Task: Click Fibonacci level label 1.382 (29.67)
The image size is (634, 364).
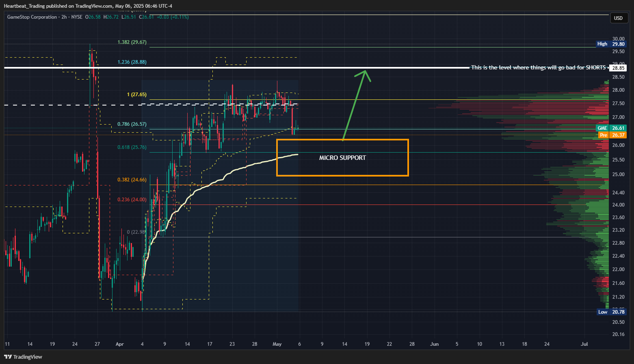Action: pos(132,42)
